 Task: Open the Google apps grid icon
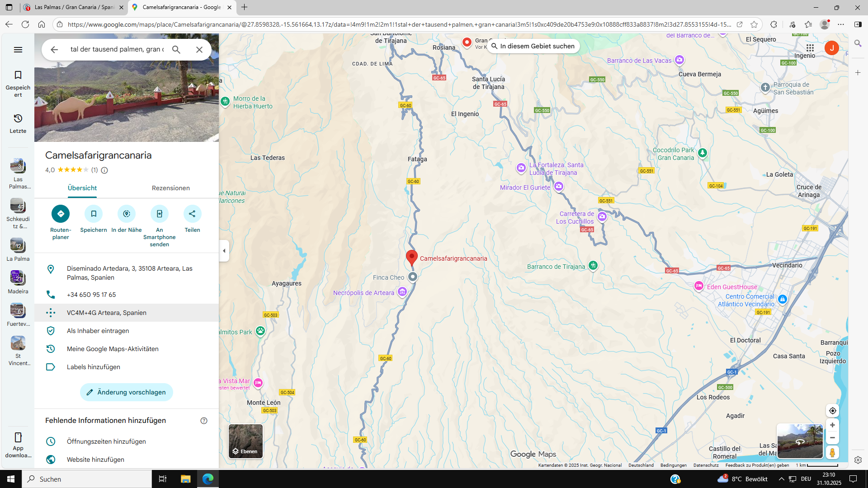tap(810, 48)
